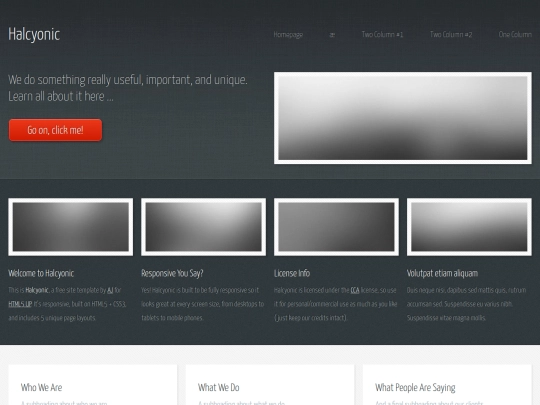Follow the AJ link in the welcome text
540x405 pixels.
110,290
